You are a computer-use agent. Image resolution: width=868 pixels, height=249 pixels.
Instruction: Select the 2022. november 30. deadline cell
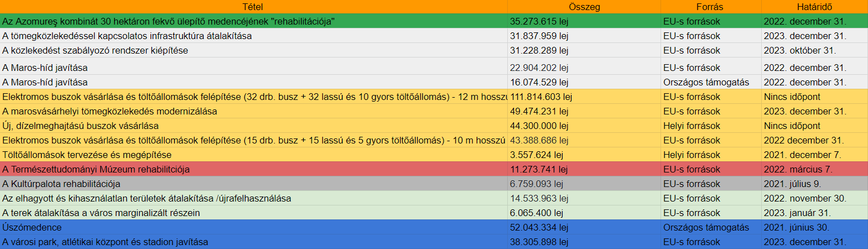click(x=805, y=198)
